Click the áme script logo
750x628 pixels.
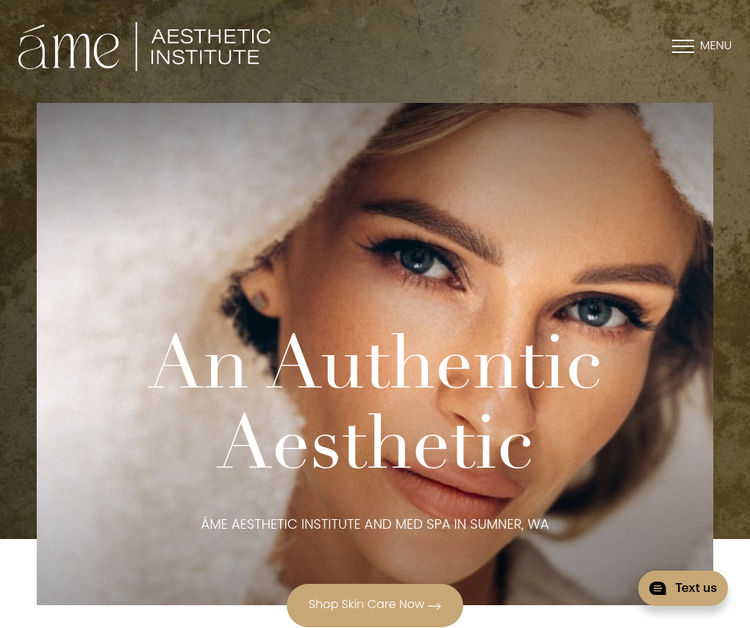point(69,47)
